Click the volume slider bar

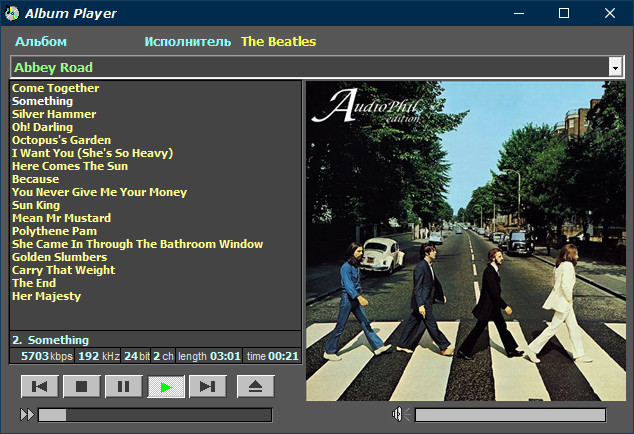click(x=511, y=415)
